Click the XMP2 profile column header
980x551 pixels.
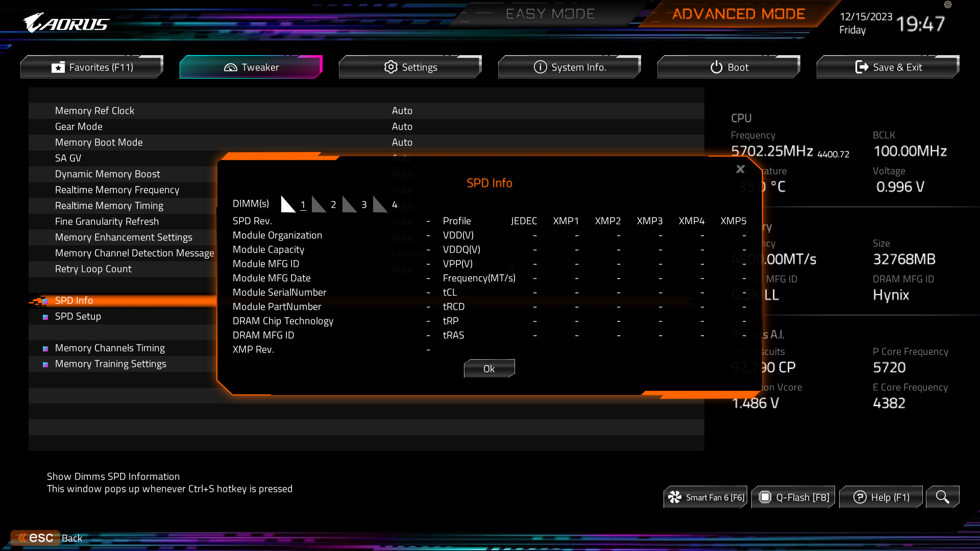[608, 221]
